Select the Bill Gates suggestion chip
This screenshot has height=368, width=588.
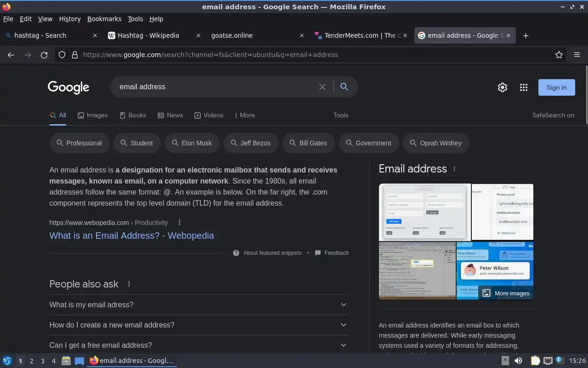pos(308,143)
